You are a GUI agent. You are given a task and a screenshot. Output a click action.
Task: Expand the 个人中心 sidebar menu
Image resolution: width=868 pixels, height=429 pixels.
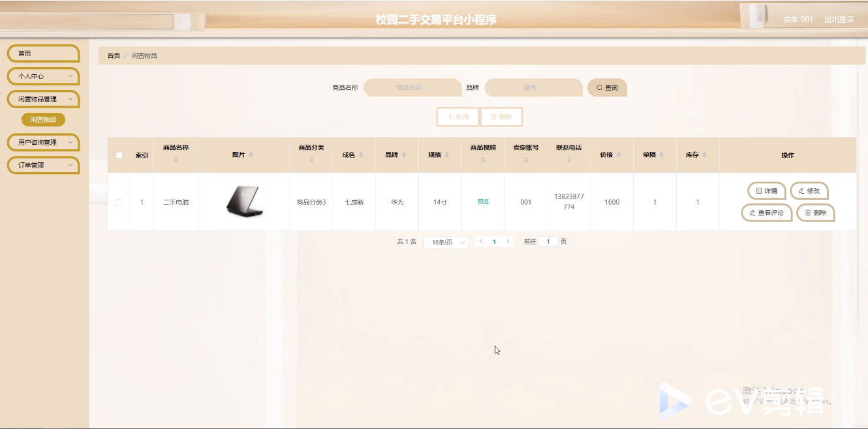[42, 76]
